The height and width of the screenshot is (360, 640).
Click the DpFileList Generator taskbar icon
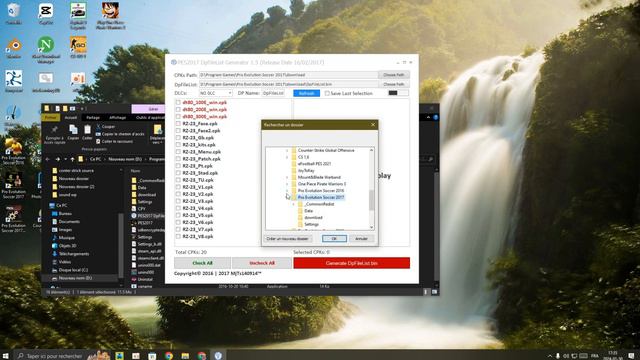tap(218, 356)
